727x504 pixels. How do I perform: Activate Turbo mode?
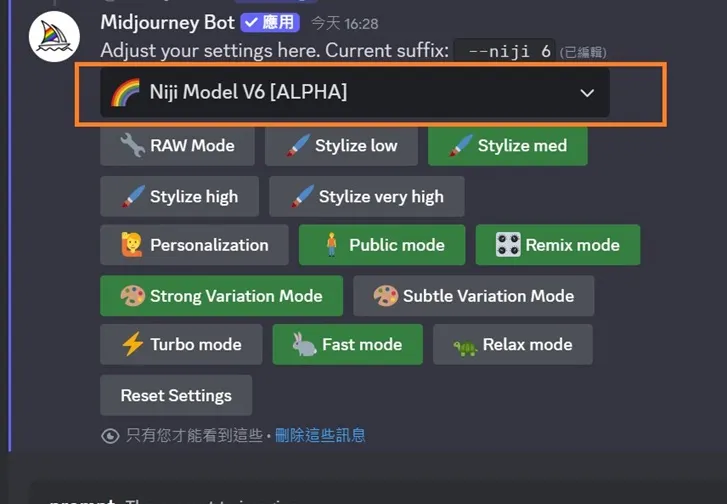click(181, 345)
